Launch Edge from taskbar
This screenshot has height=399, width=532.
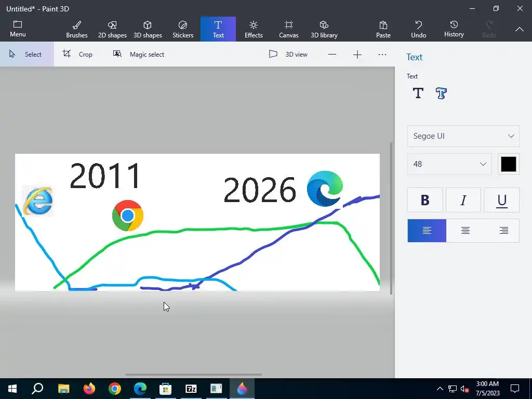[140, 389]
